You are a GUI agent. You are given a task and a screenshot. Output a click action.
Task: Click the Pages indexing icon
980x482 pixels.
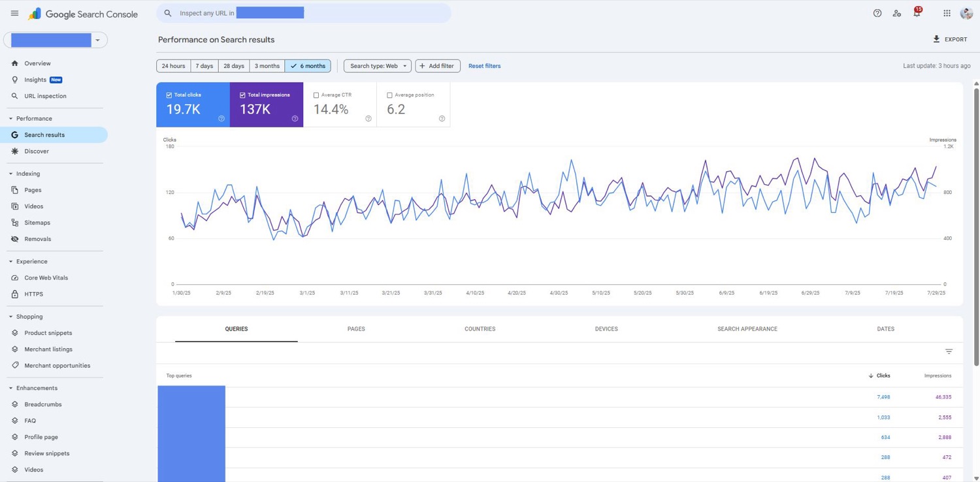click(14, 190)
